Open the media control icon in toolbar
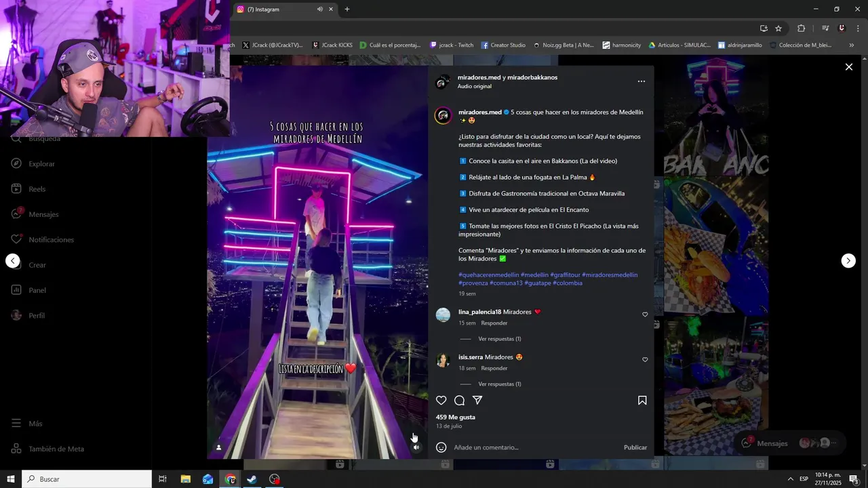This screenshot has width=868, height=488. 825,28
